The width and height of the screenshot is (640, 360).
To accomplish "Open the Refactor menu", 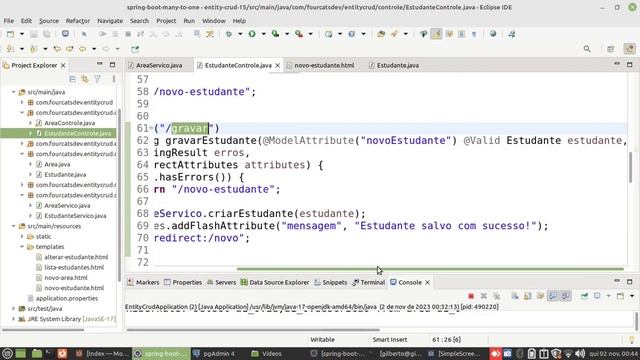I will 78,21.
